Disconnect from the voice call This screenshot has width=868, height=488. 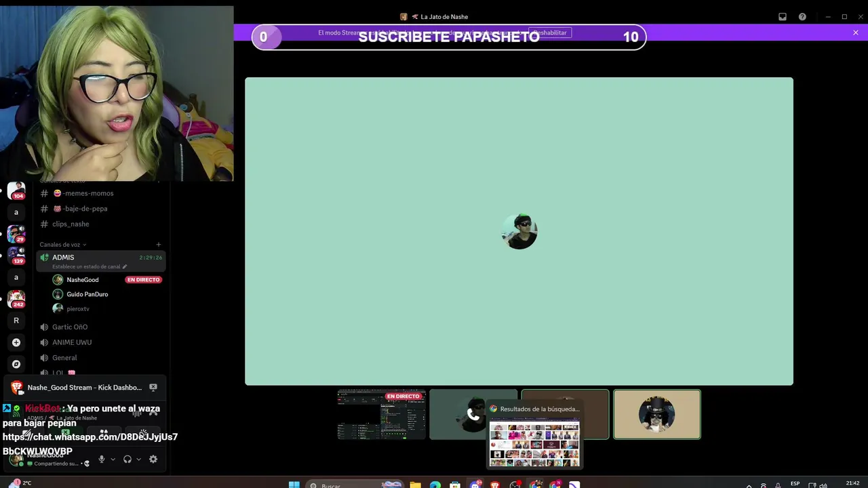click(153, 413)
